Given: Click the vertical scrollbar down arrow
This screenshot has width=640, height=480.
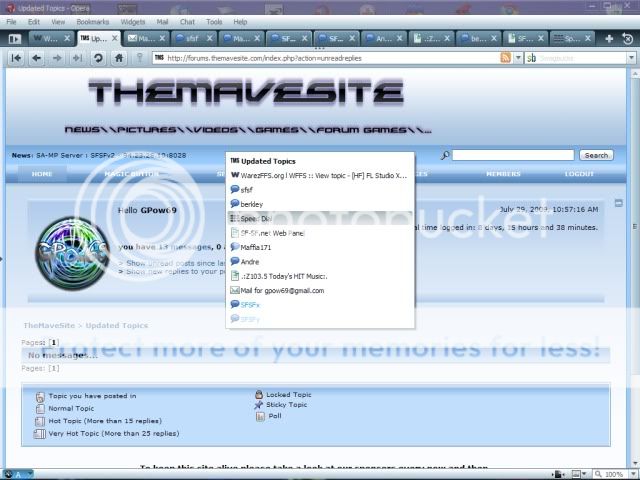Looking at the screenshot, I should point(635,464).
